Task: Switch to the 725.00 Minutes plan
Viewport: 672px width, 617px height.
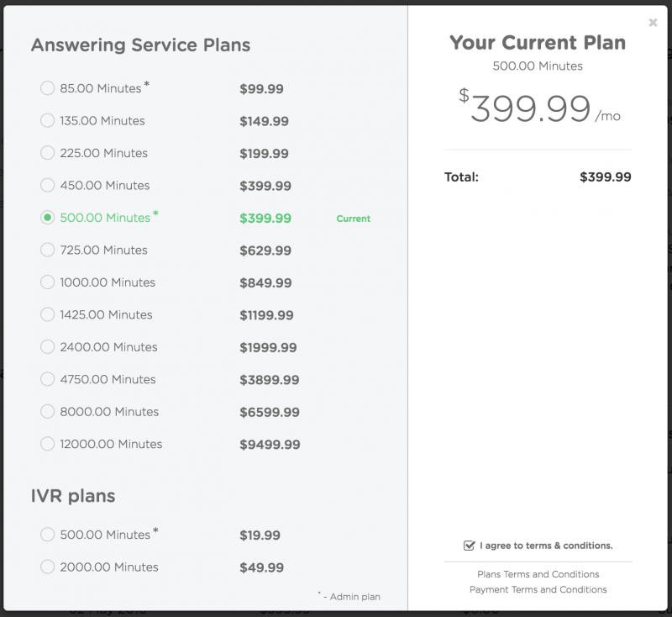Action: 48,250
